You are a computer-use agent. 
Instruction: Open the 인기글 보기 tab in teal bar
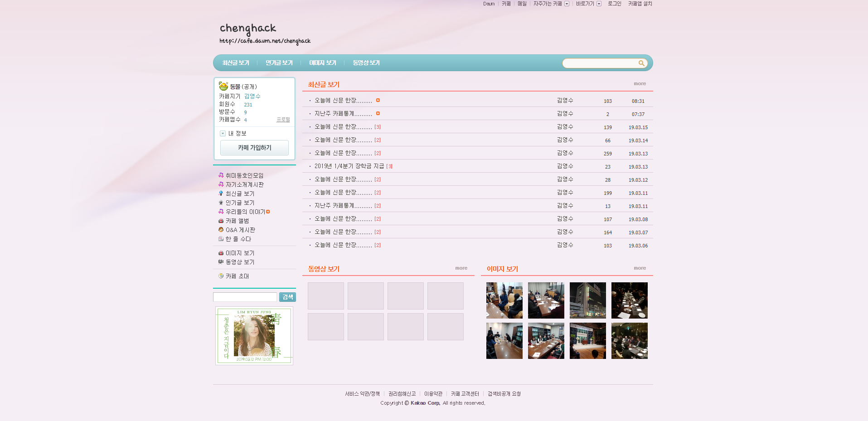pyautogui.click(x=279, y=63)
